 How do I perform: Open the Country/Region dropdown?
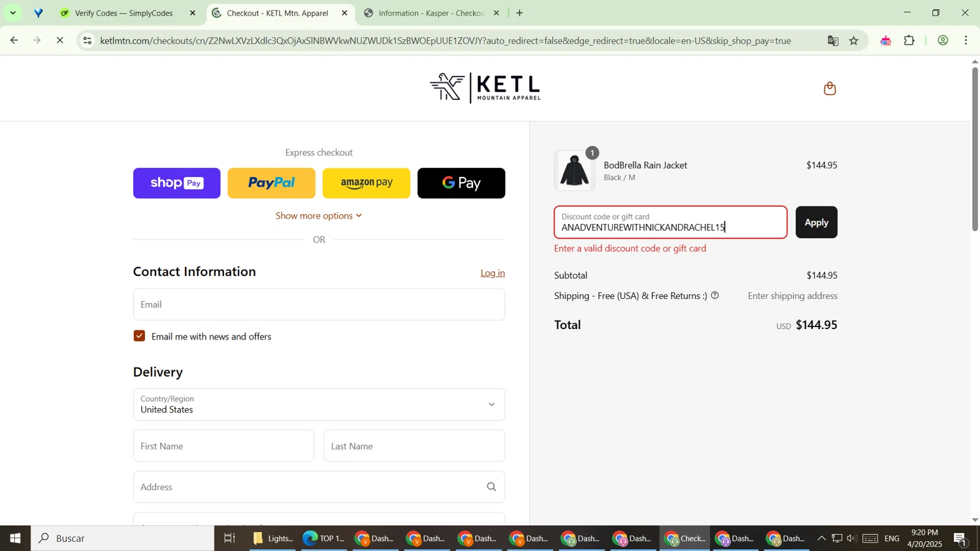tap(319, 405)
